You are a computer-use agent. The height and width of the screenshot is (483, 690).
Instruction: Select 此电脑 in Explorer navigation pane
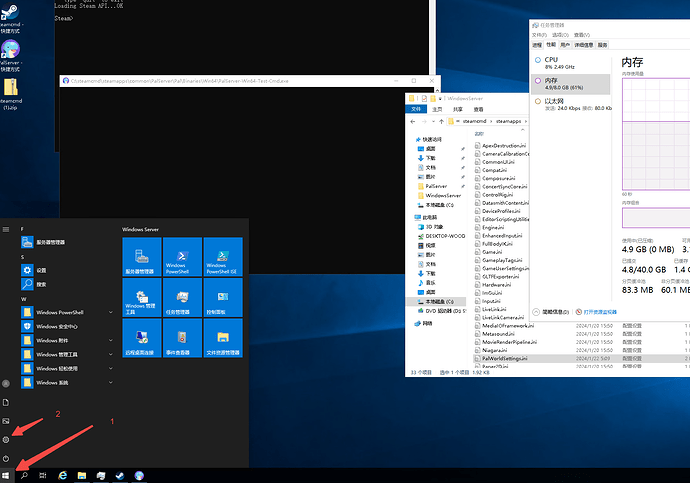tap(430, 217)
